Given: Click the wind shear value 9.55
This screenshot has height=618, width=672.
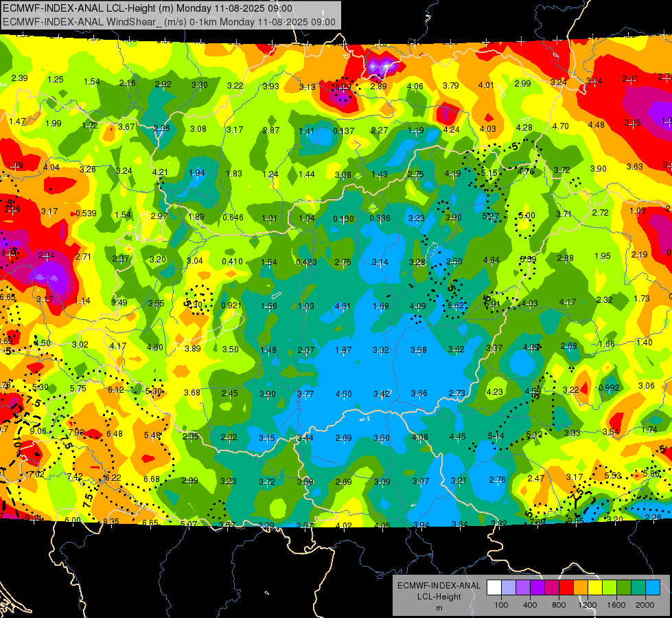Looking at the screenshot, I should (575, 521).
